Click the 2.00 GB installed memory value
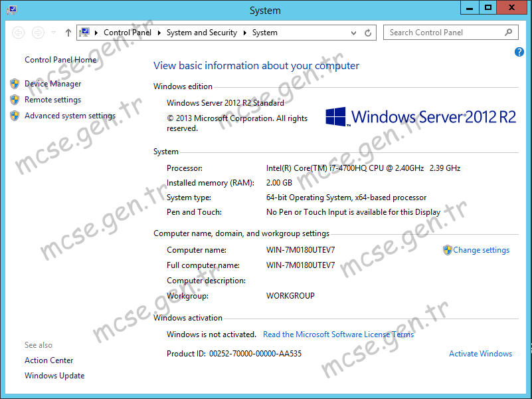The height and width of the screenshot is (399, 532). (279, 183)
